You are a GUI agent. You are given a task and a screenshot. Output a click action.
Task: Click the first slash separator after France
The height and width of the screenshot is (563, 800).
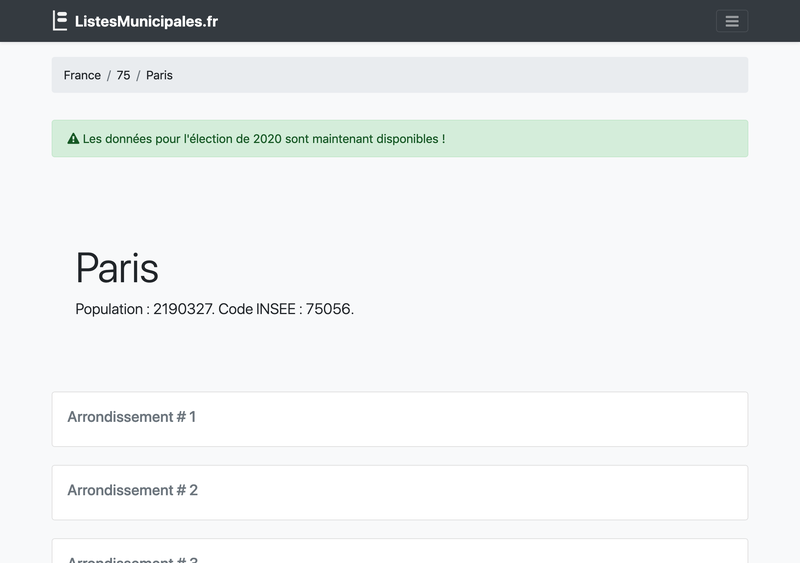pos(109,75)
